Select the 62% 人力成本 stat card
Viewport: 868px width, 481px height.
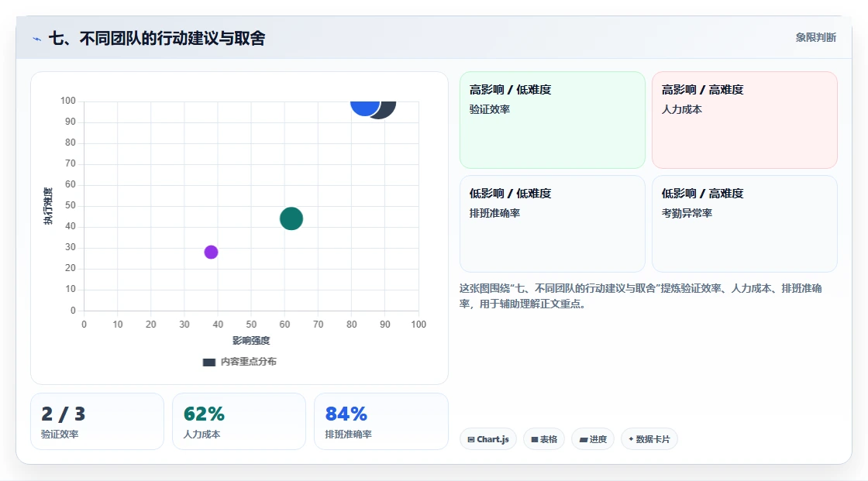click(x=239, y=421)
